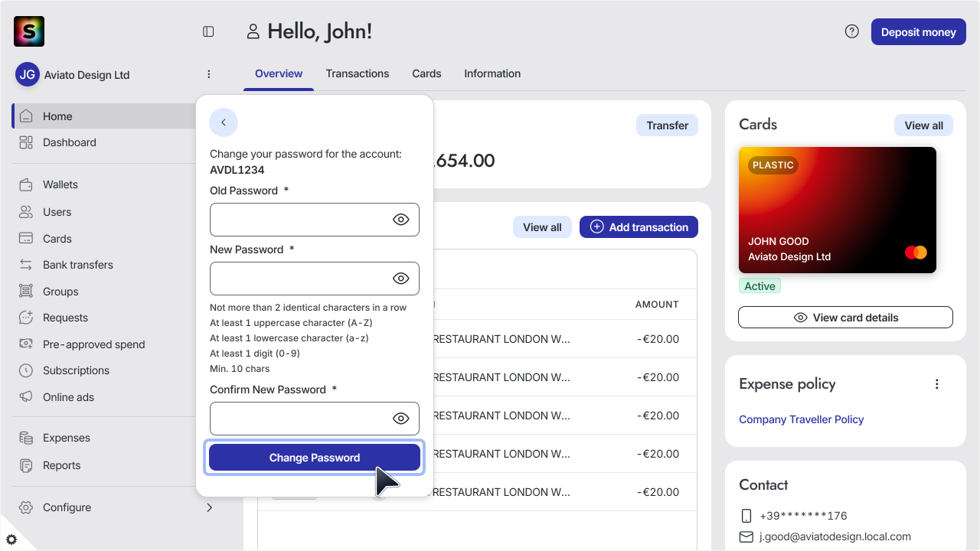Click the Requests sidebar icon
This screenshot has height=551, width=980.
pyautogui.click(x=26, y=318)
